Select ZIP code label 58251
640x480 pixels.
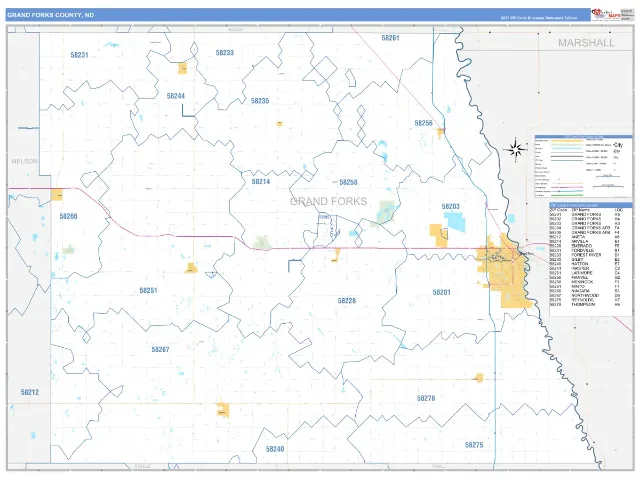point(148,291)
